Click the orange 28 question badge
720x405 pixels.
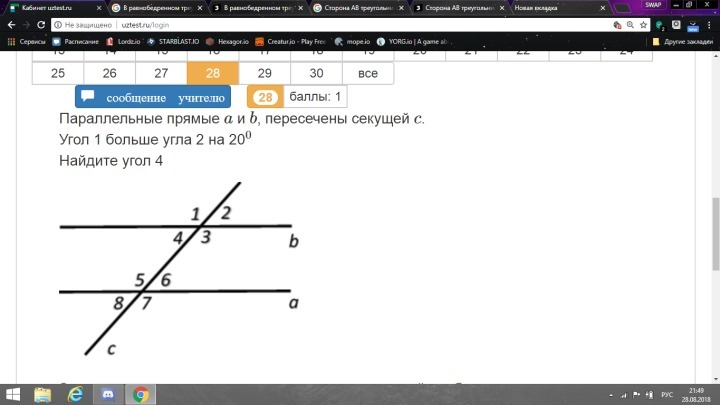pyautogui.click(x=265, y=97)
